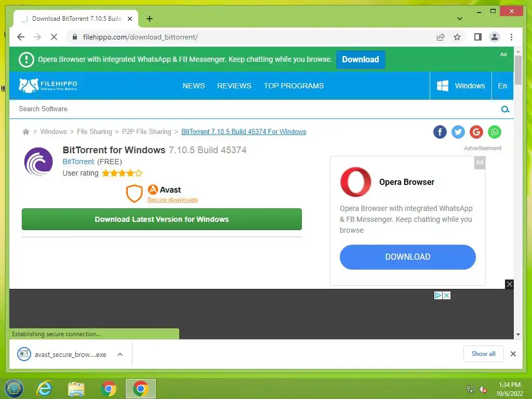Viewport: 532px width, 399px height.
Task: Open the P2P File Sharing breadcrumb
Action: click(147, 131)
